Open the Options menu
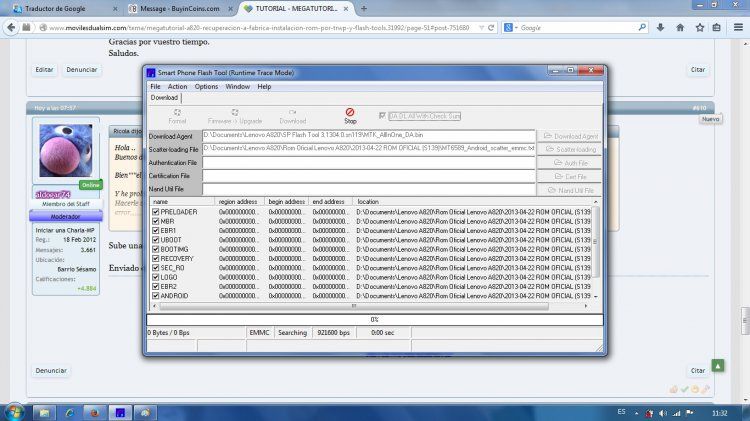This screenshot has height=421, width=750. (206, 87)
